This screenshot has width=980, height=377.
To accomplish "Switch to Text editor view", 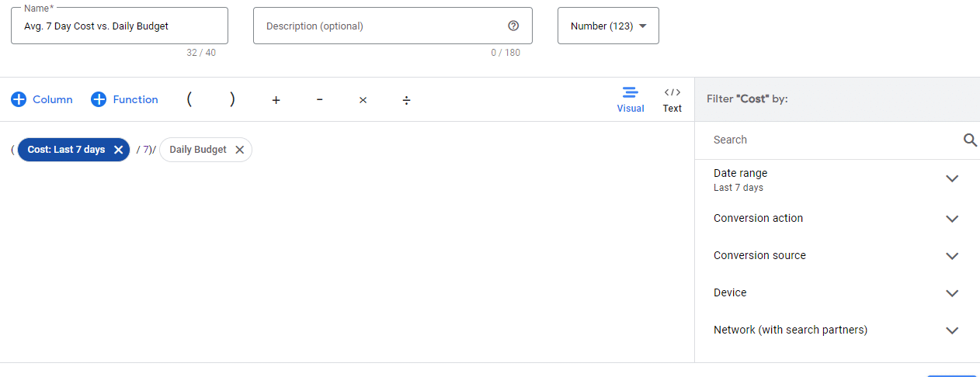I will (x=672, y=99).
